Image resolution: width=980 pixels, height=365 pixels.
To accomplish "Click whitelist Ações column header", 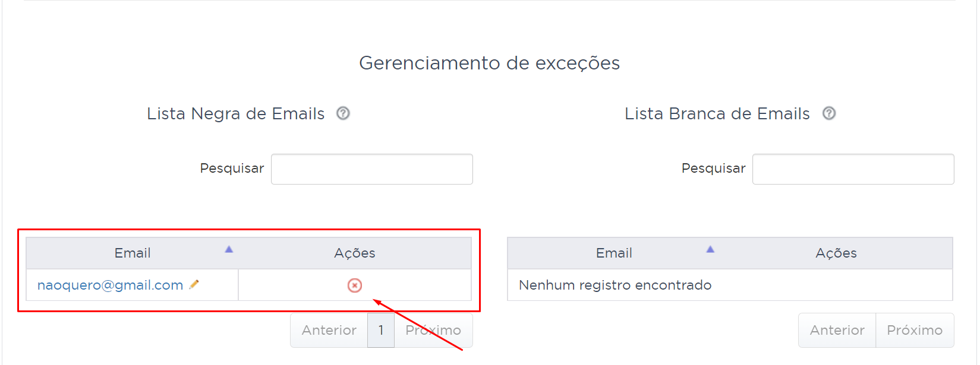I will [x=836, y=253].
